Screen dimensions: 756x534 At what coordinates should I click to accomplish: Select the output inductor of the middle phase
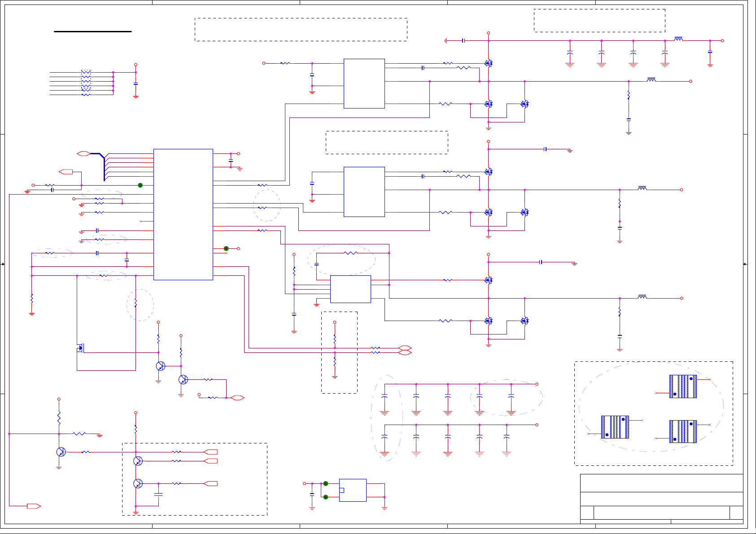(x=642, y=188)
